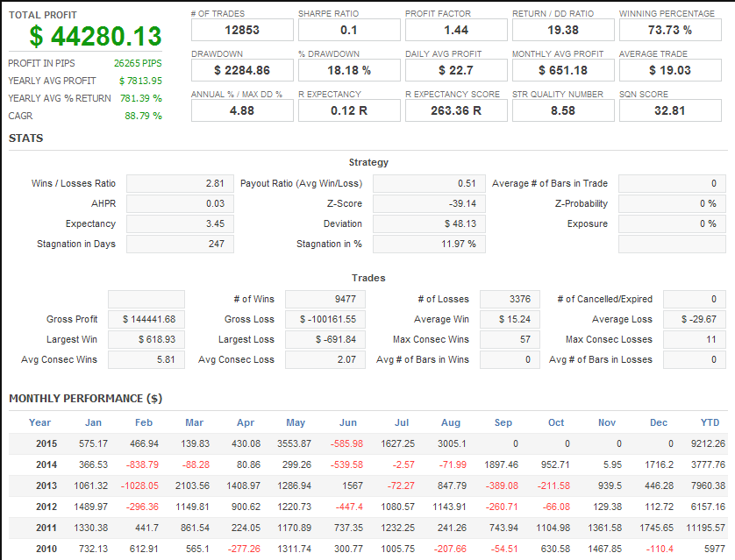This screenshot has height=560, width=735.
Task: Click Average Loss field $ -29.67
Action: [x=695, y=319]
